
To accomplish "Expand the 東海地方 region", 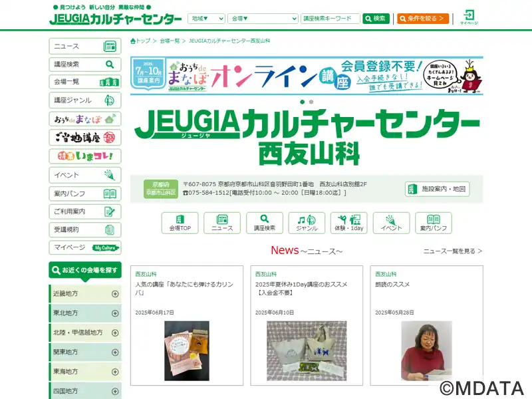I will (x=85, y=372).
